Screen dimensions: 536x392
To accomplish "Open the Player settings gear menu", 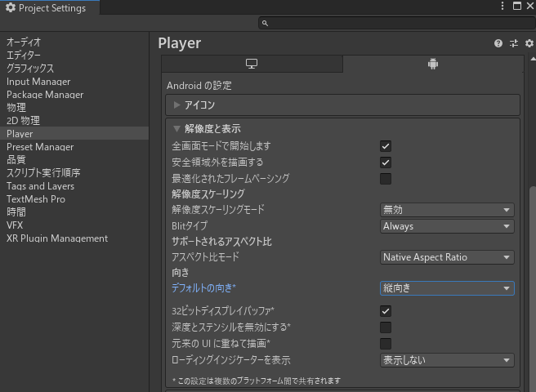I will [529, 43].
